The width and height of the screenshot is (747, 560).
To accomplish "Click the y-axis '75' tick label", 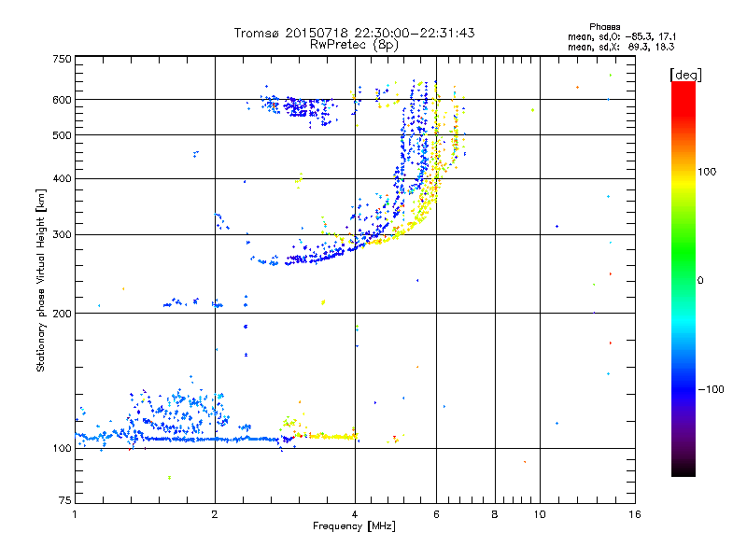I will coord(65,500).
